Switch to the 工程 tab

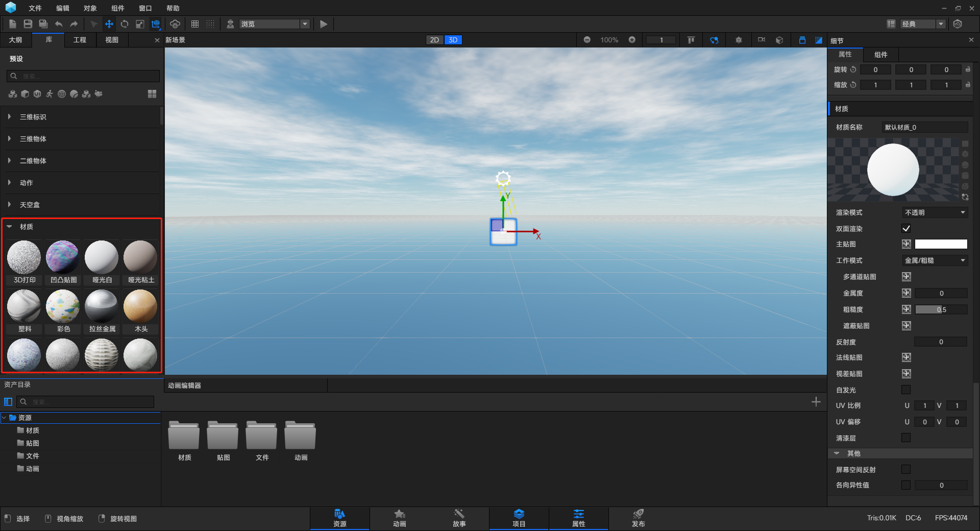tap(80, 40)
